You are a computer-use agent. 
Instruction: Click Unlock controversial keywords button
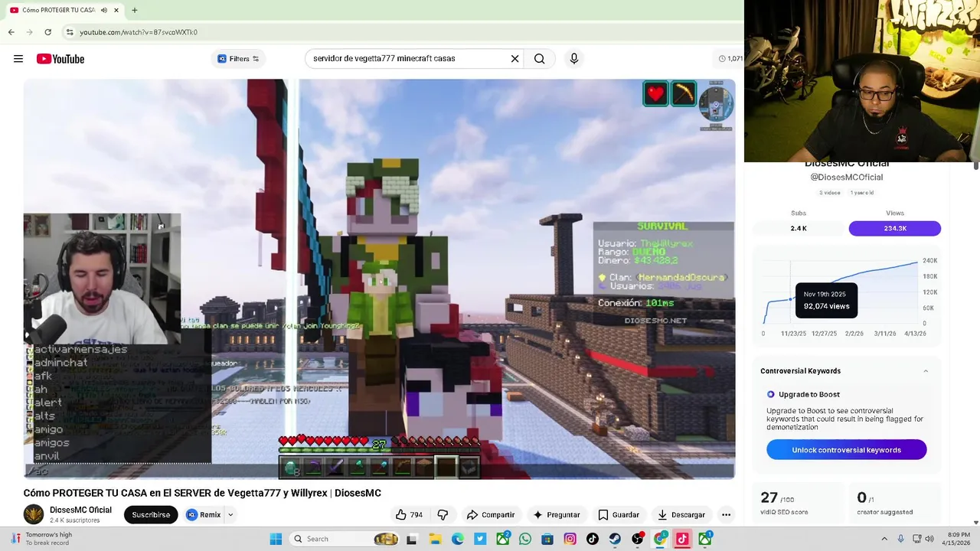(x=846, y=450)
